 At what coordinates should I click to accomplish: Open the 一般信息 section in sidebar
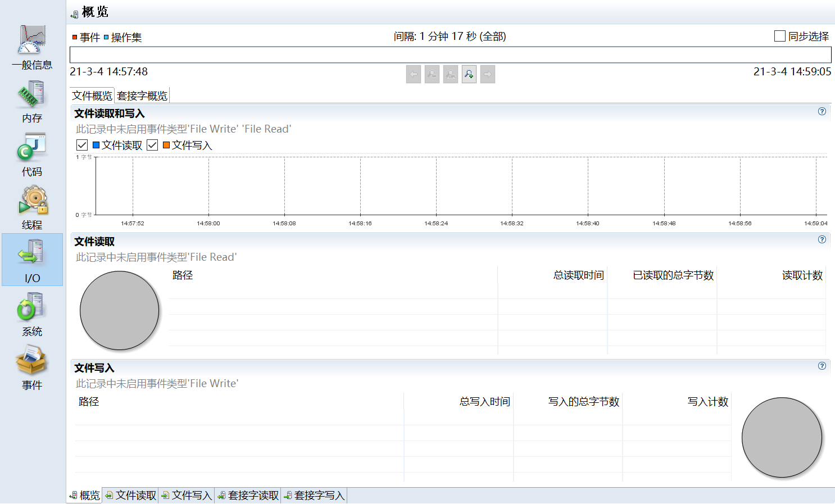[x=32, y=47]
